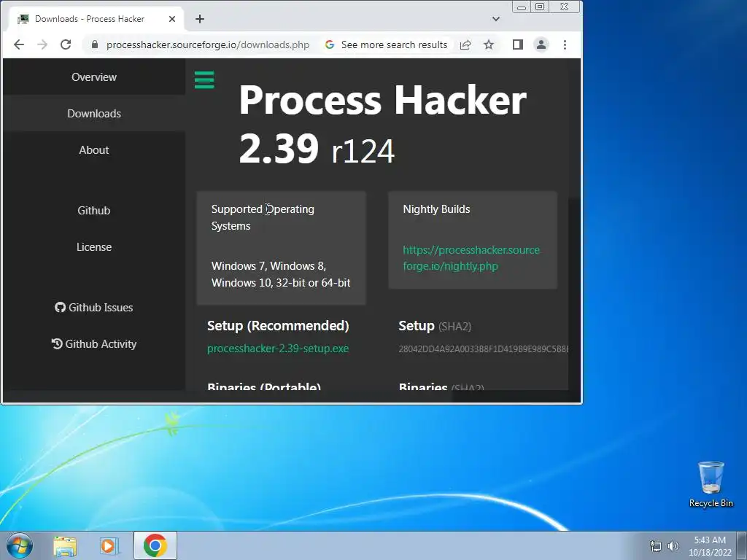Click the padlock site info icon
Screen dimensions: 747x560
point(95,44)
